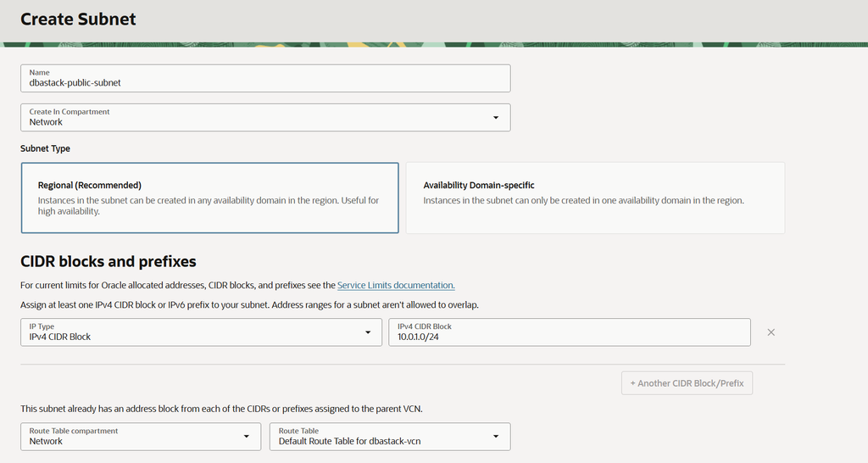Click the CIDR blocks and prefixes heading
The image size is (868, 463).
(108, 261)
